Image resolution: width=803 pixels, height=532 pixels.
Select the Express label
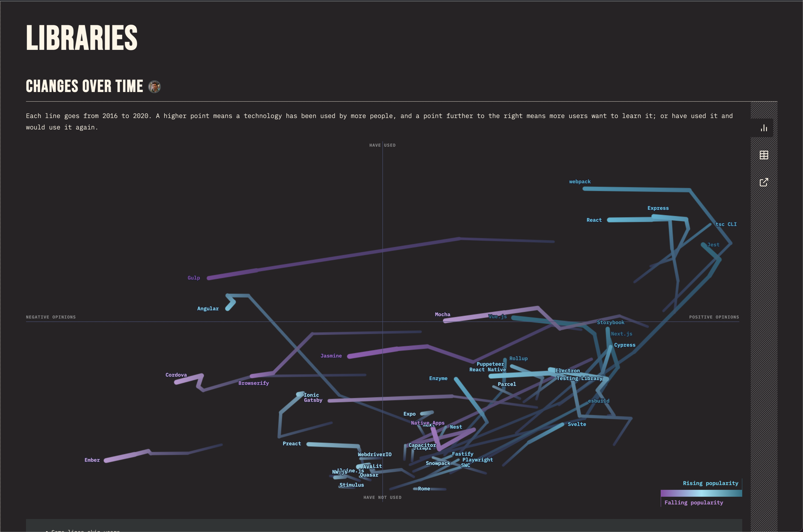click(x=658, y=208)
